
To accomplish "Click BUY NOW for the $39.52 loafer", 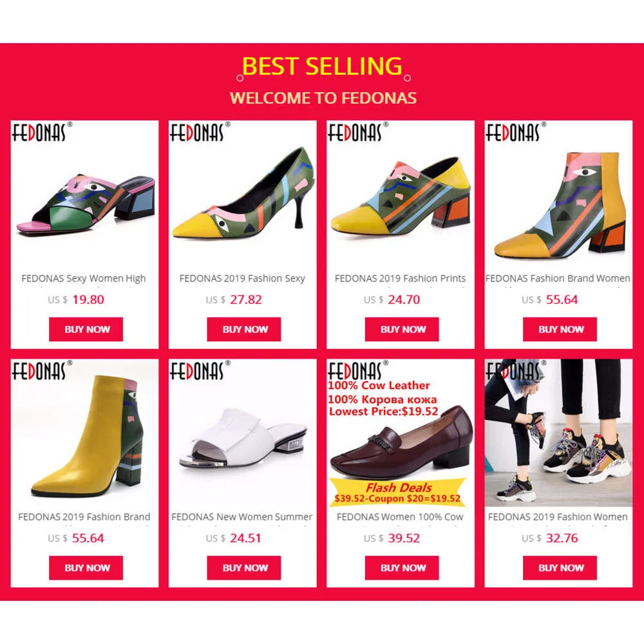I will point(402,567).
